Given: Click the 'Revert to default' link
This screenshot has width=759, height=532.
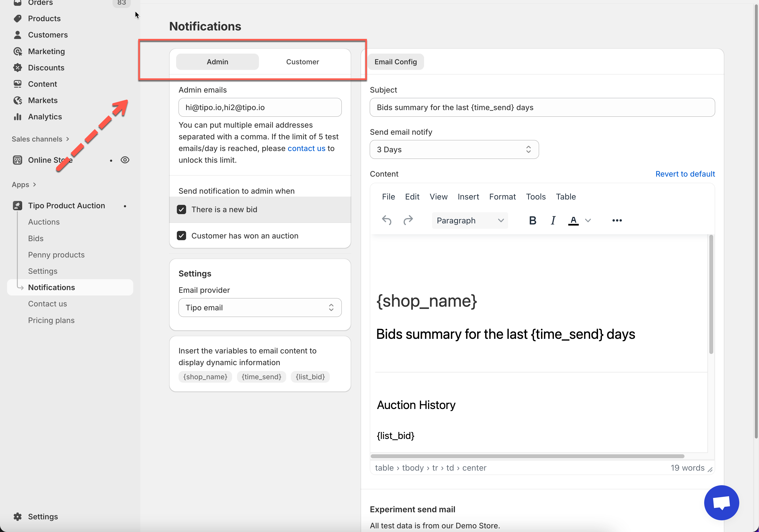Looking at the screenshot, I should (685, 174).
